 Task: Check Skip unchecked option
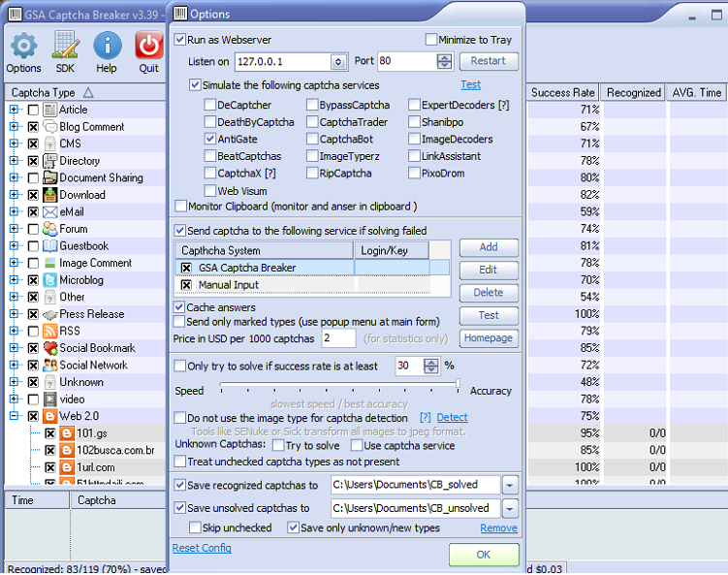coord(195,527)
